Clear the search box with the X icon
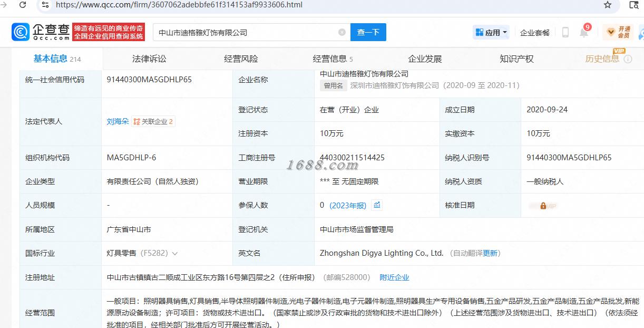This screenshot has width=644, height=328. click(x=341, y=32)
